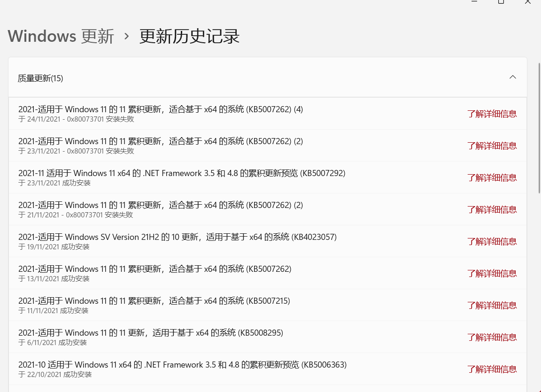Open 了解详细信息 for KB5007262 dated 13/11/2021
This screenshot has height=392, width=541.
tap(492, 273)
